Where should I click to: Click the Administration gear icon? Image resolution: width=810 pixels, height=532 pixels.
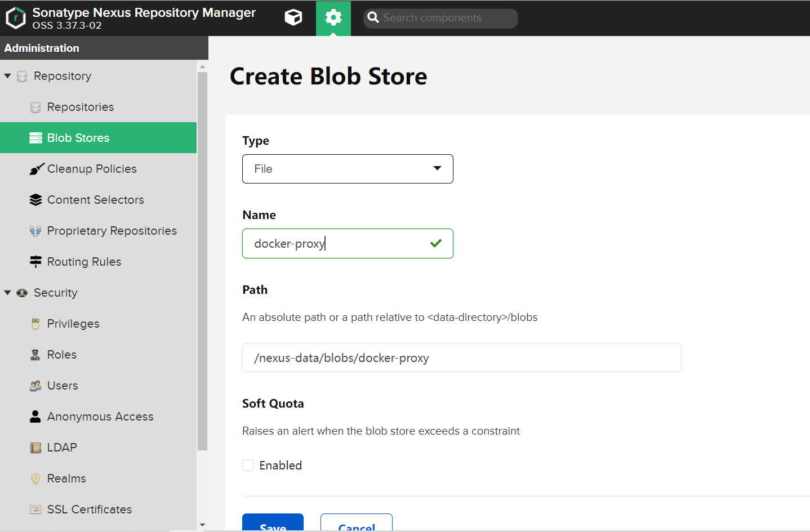pyautogui.click(x=333, y=17)
